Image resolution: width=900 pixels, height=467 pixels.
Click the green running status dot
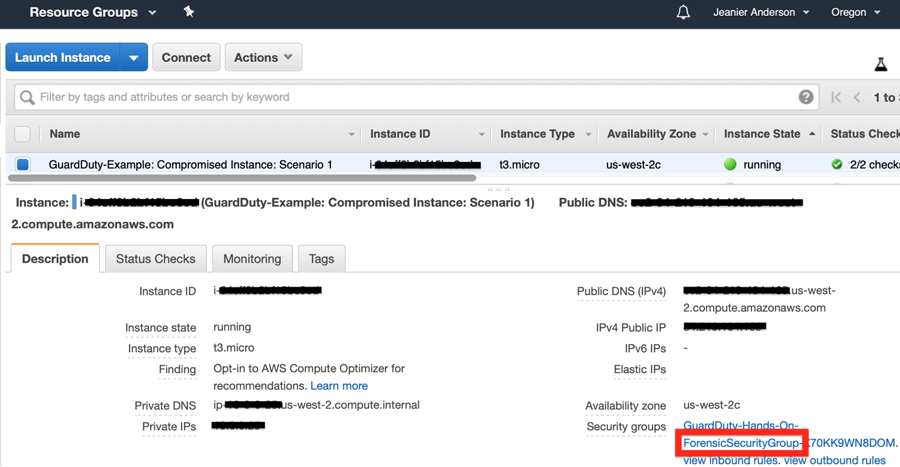tap(730, 165)
